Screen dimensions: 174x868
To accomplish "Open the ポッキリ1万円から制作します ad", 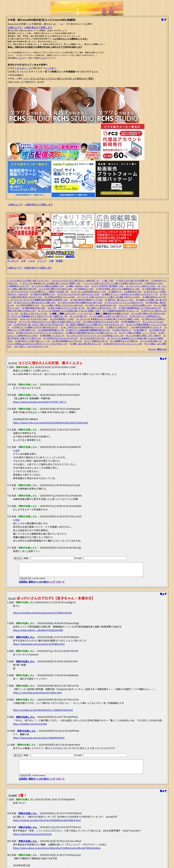I will 73,231.
